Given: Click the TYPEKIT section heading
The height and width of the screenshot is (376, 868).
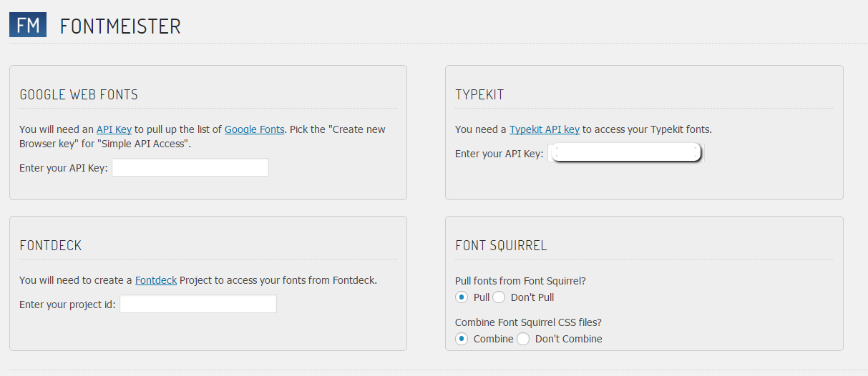Looking at the screenshot, I should point(480,94).
